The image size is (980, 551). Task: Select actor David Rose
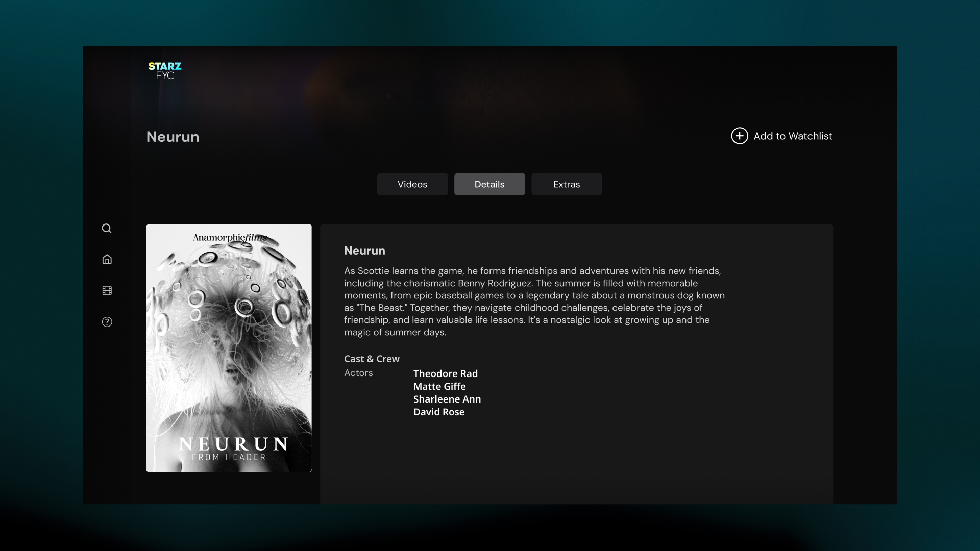coord(439,412)
